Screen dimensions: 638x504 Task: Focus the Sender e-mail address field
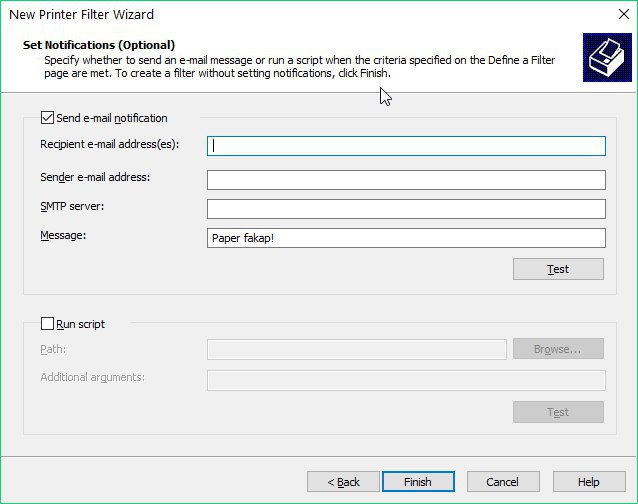[x=406, y=180]
